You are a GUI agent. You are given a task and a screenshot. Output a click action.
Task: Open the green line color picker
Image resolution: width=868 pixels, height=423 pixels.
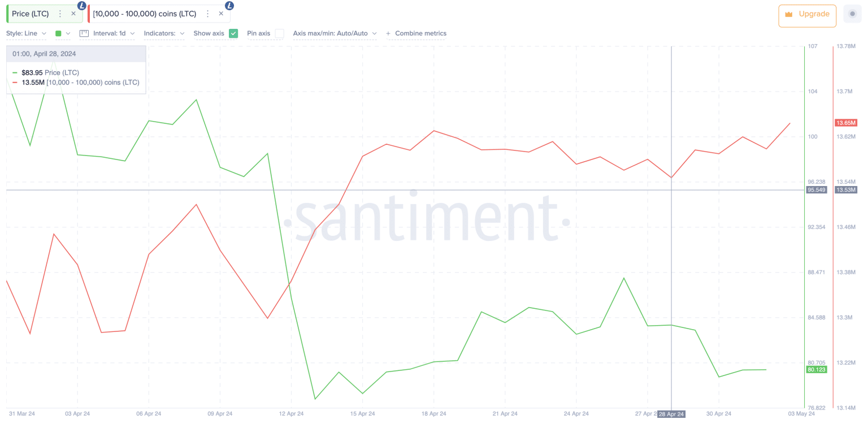click(62, 33)
